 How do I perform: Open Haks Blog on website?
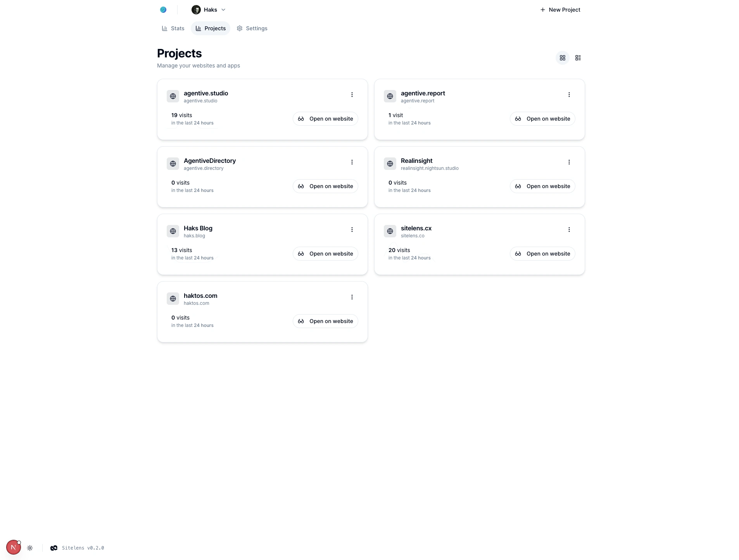point(325,254)
